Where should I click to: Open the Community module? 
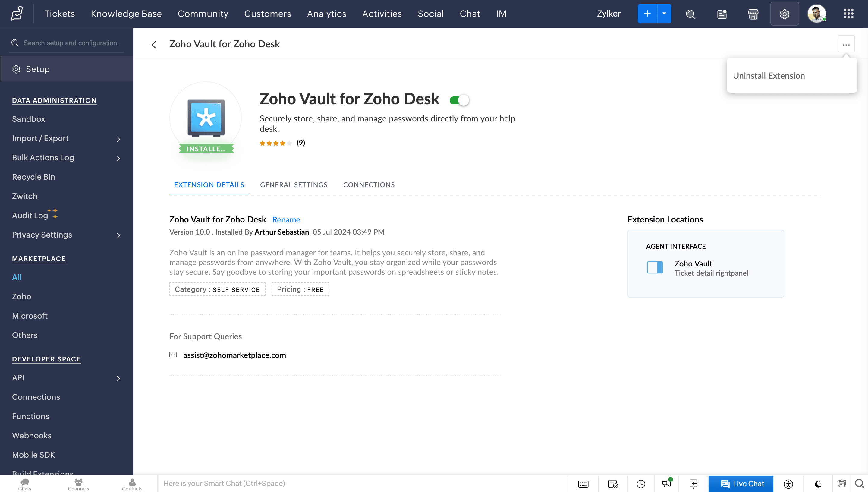tap(203, 14)
